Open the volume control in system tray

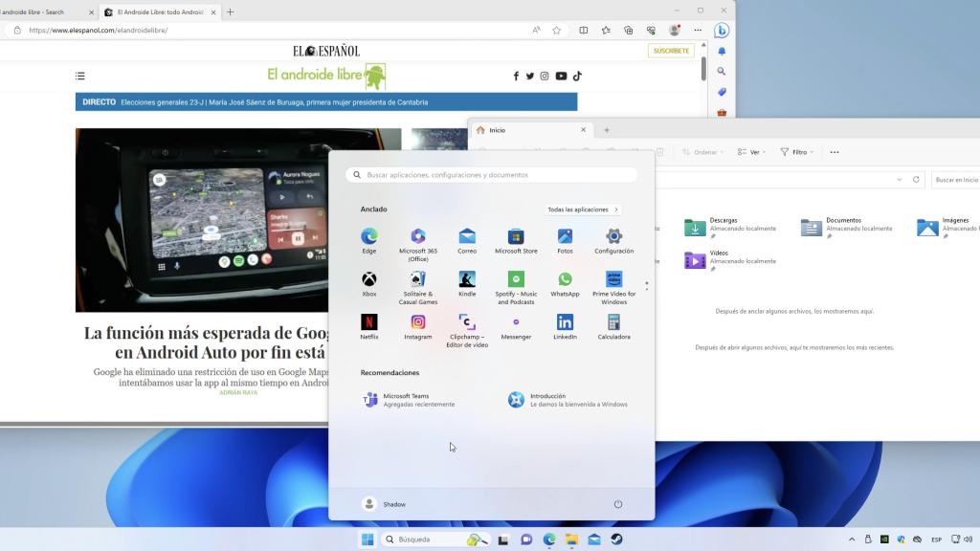969,540
